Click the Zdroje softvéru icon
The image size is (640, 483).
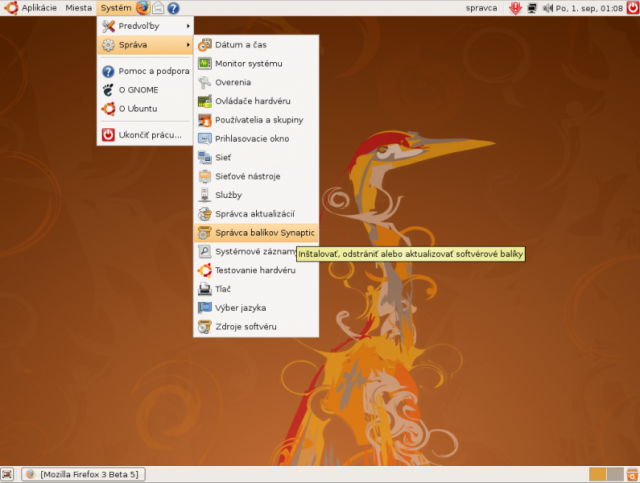tap(204, 327)
